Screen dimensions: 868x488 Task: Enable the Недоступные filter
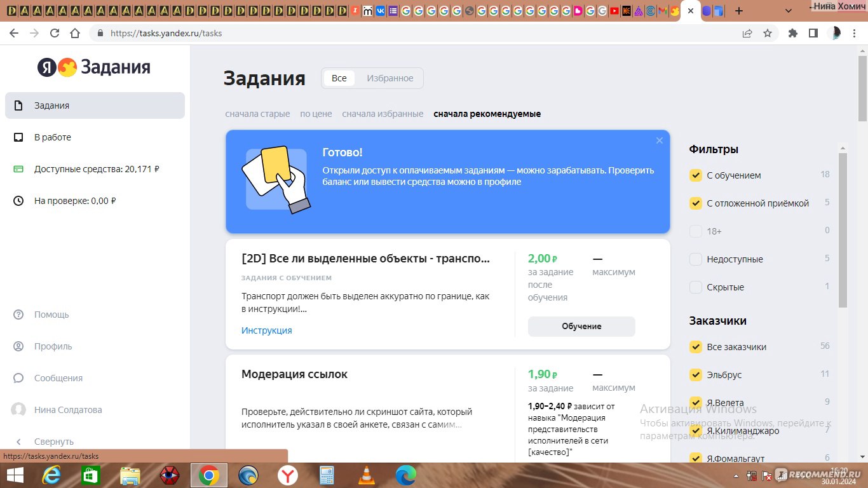coord(696,259)
